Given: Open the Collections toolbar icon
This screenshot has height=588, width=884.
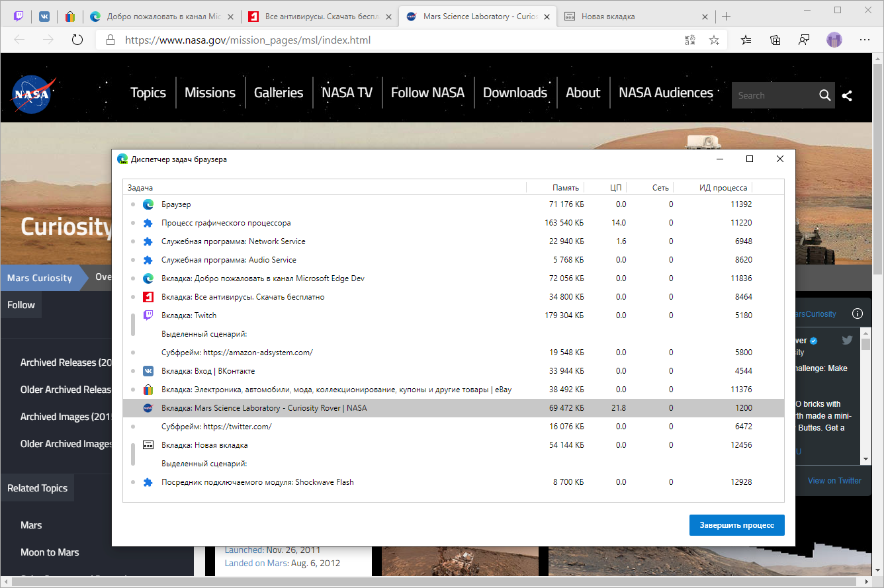Looking at the screenshot, I should [x=775, y=40].
